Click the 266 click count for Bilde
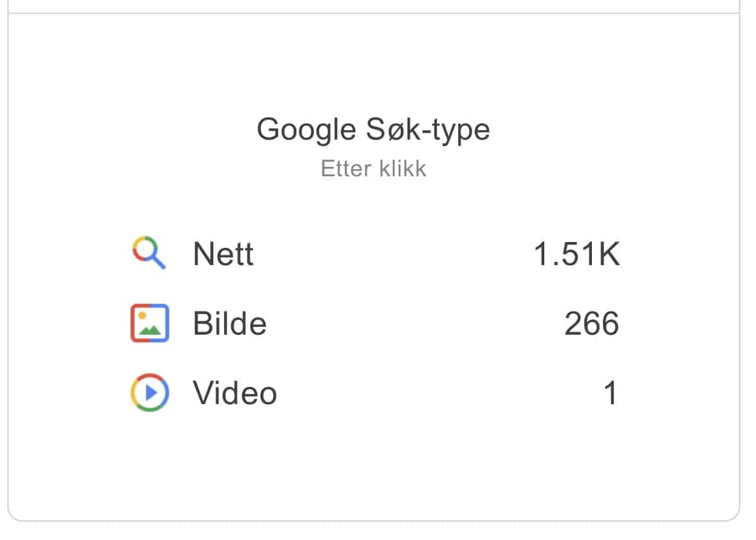The width and height of the screenshot is (756, 540). click(x=591, y=324)
